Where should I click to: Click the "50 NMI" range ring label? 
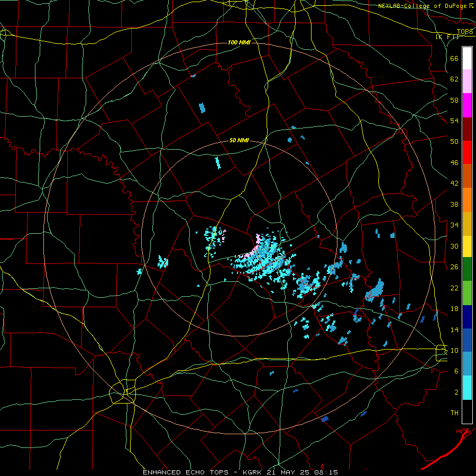[x=239, y=140]
